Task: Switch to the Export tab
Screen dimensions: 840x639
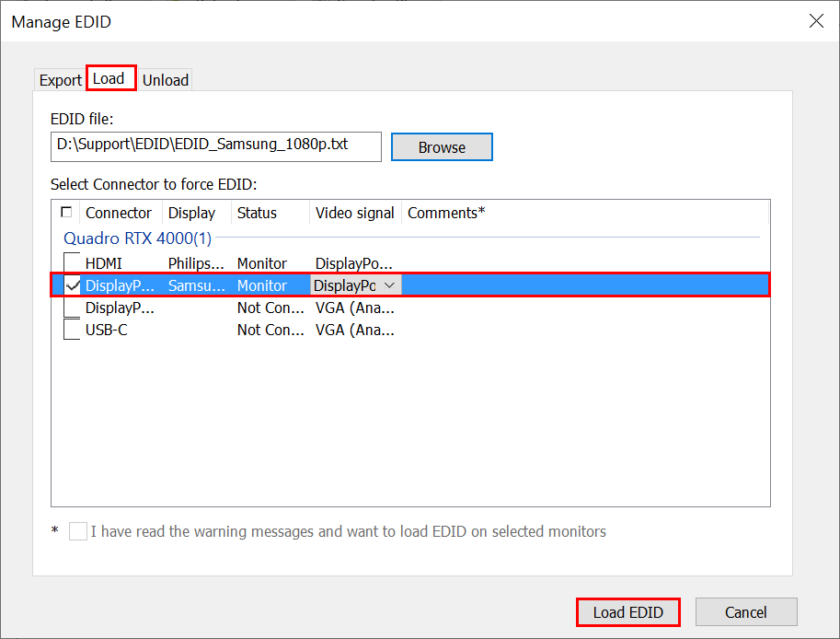Action: (x=60, y=80)
